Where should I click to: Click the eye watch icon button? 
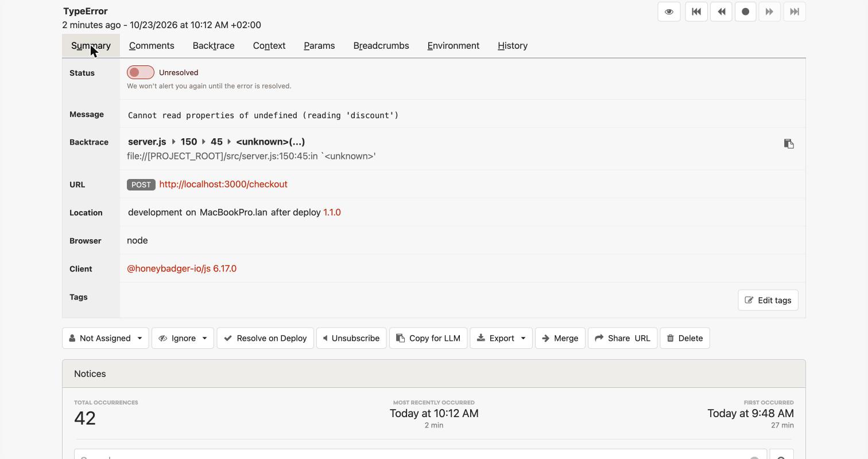tap(669, 11)
